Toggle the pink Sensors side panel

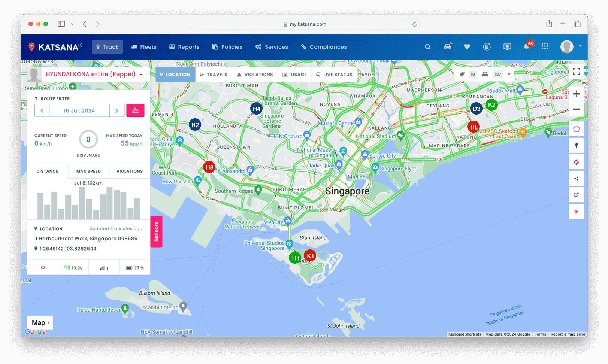pos(156,231)
